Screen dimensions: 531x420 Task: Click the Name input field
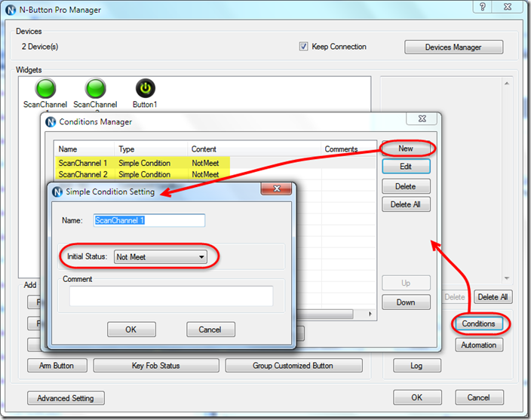coord(149,220)
